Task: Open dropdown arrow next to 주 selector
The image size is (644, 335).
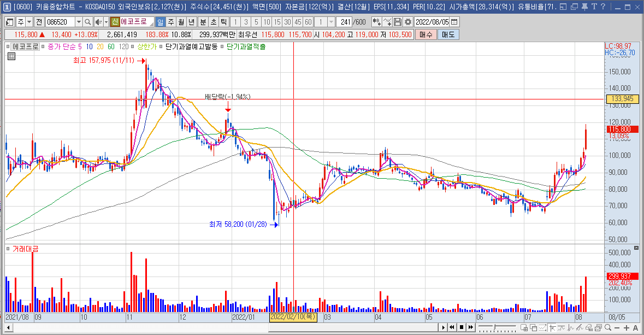Action: [29, 22]
